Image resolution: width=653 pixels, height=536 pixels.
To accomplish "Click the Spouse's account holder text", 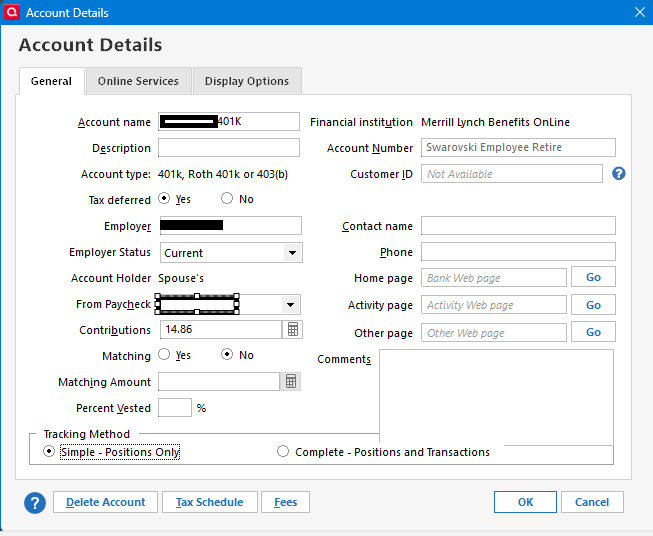I will [x=181, y=278].
